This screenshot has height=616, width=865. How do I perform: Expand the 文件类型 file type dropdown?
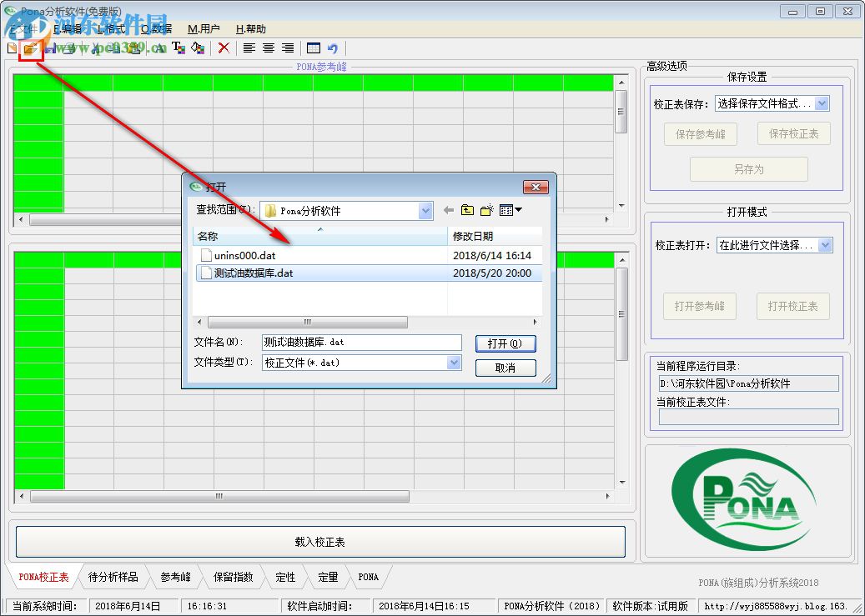point(454,363)
